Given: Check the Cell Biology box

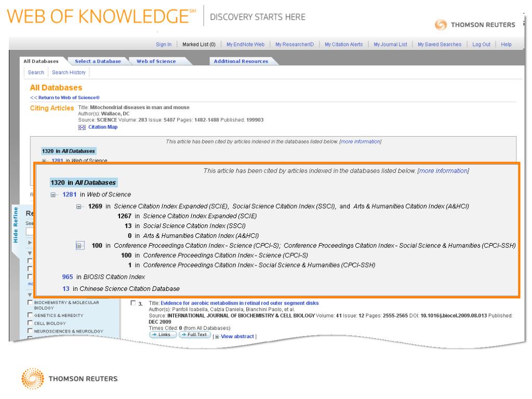Looking at the screenshot, I should 30,323.
